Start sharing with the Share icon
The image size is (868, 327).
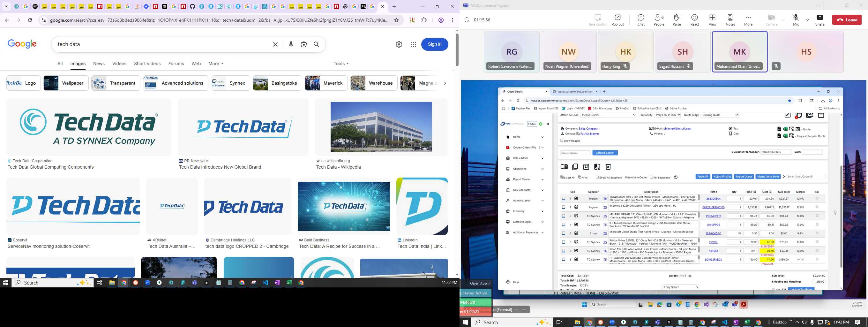[820, 20]
